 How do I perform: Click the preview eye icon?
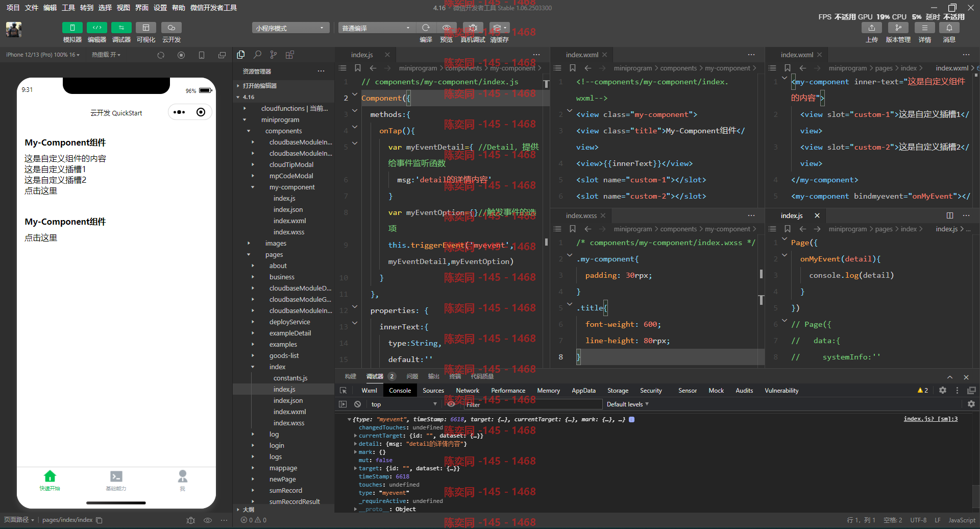447,28
